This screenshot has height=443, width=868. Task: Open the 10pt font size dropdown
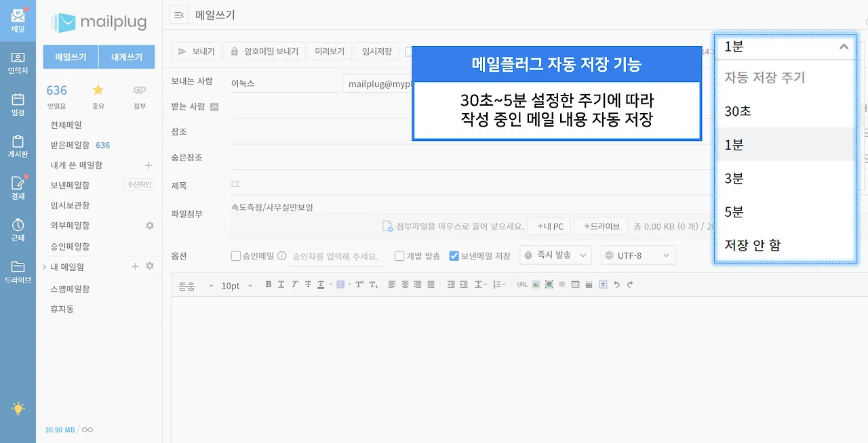pyautogui.click(x=237, y=286)
